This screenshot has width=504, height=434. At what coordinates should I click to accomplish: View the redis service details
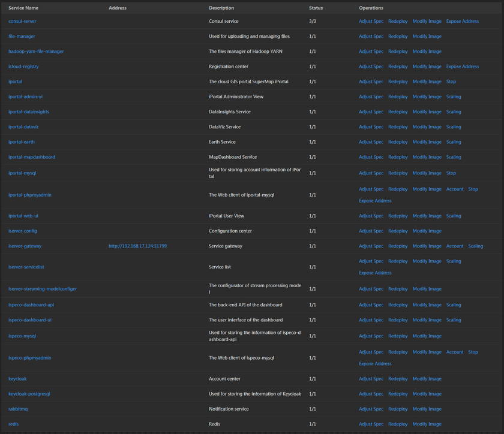click(x=13, y=424)
